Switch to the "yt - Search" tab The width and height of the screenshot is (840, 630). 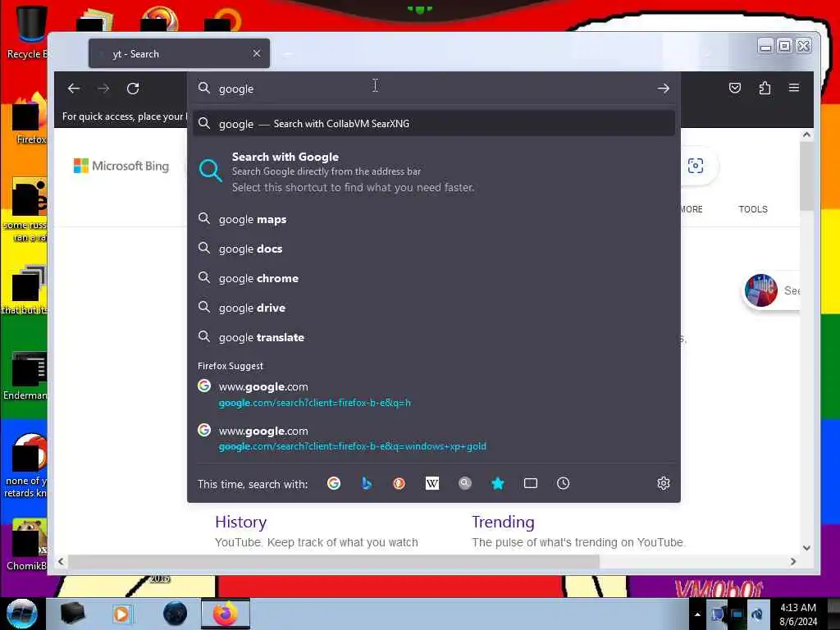179,53
